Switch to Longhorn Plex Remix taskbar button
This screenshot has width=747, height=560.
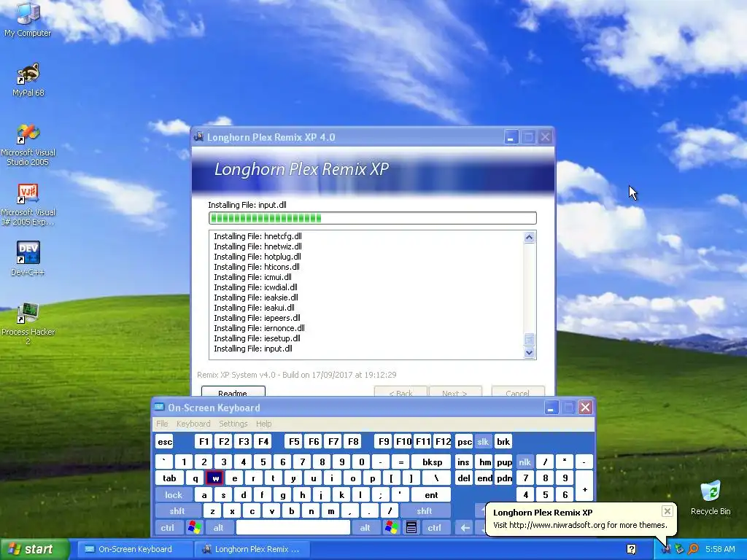(252, 549)
